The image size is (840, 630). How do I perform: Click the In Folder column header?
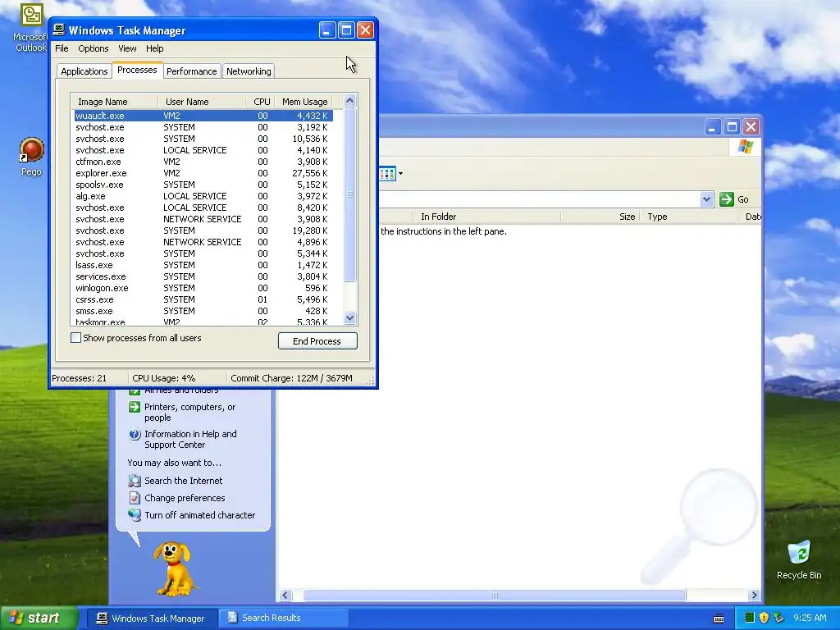[486, 217]
